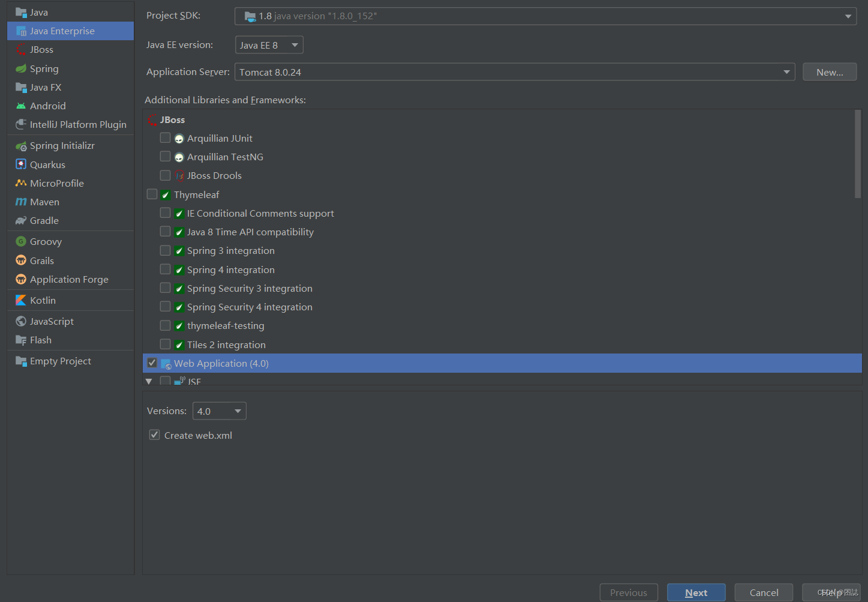This screenshot has width=868, height=602.
Task: Tick the JSF framework checkbox
Action: (165, 381)
